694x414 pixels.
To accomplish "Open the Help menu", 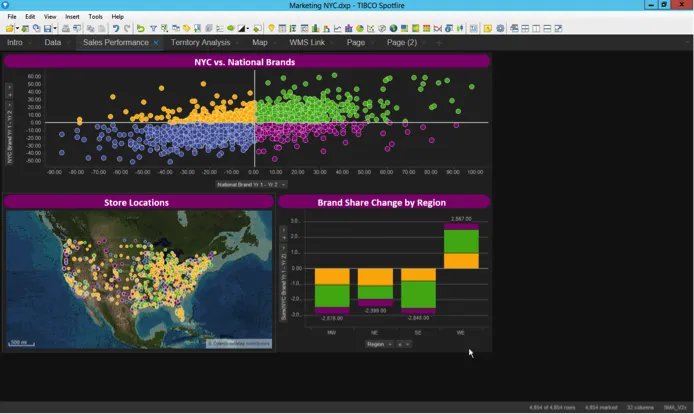I will [x=117, y=16].
